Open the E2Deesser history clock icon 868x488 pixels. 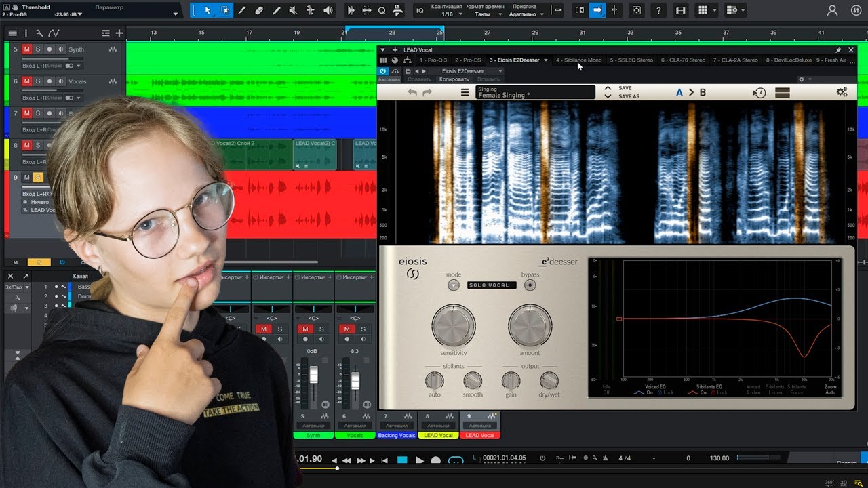point(759,93)
